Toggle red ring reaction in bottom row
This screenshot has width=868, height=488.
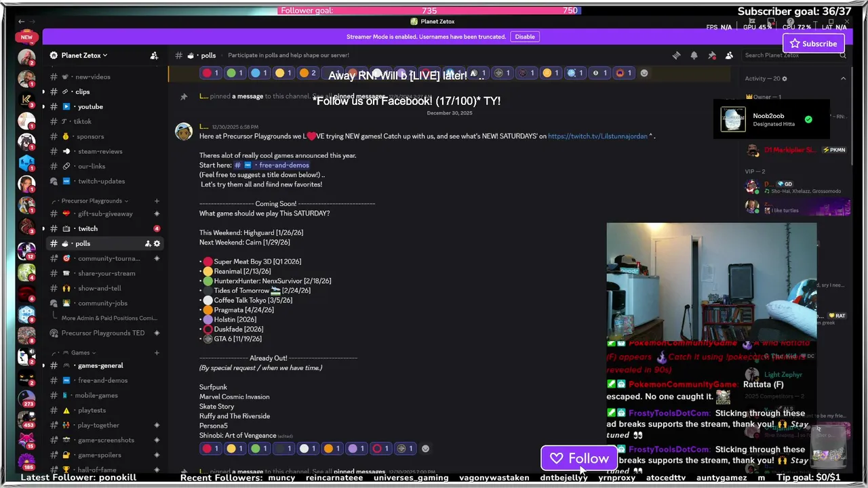pyautogui.click(x=381, y=449)
